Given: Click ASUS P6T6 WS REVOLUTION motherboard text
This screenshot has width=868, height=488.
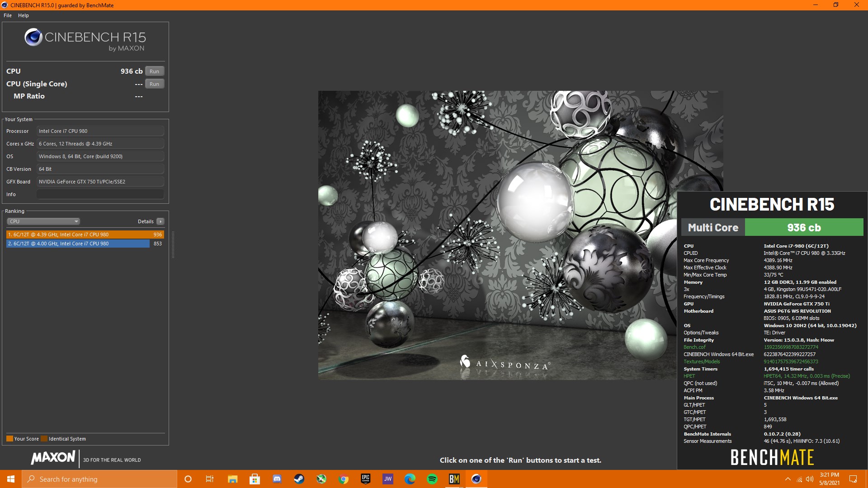Looking at the screenshot, I should pos(797,311).
